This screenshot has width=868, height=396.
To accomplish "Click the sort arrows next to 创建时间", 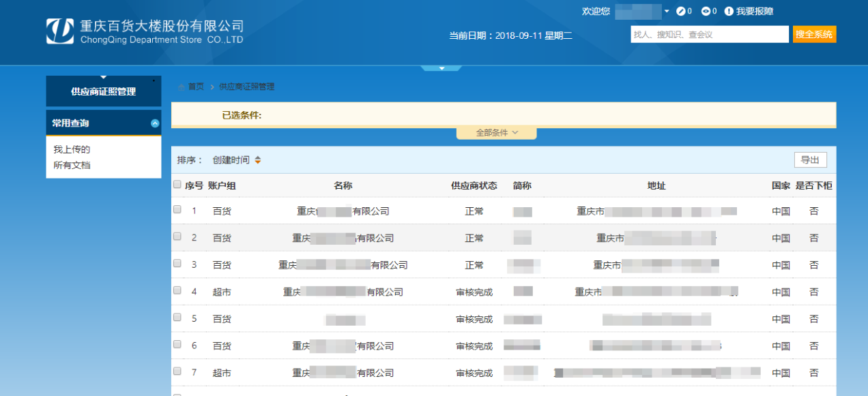I will coord(257,160).
